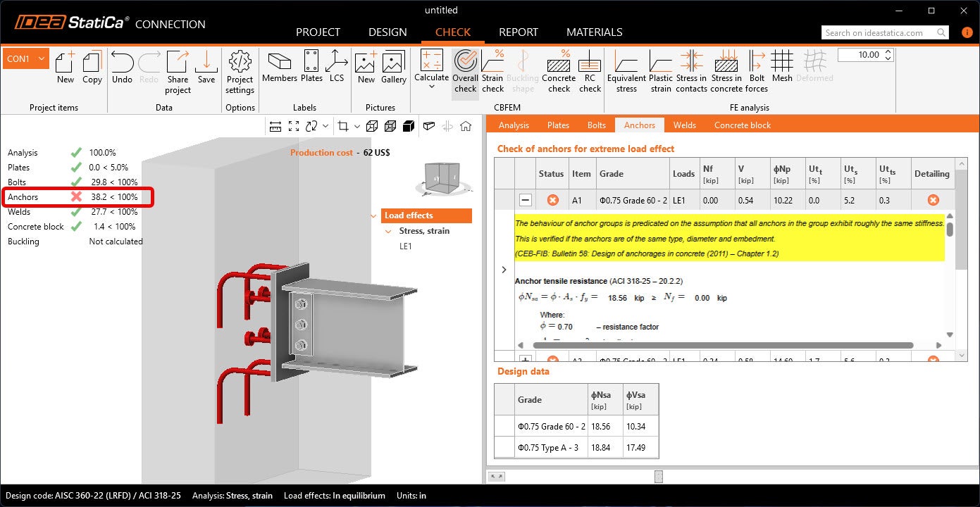Expand the Calculate dropdown

(431, 87)
